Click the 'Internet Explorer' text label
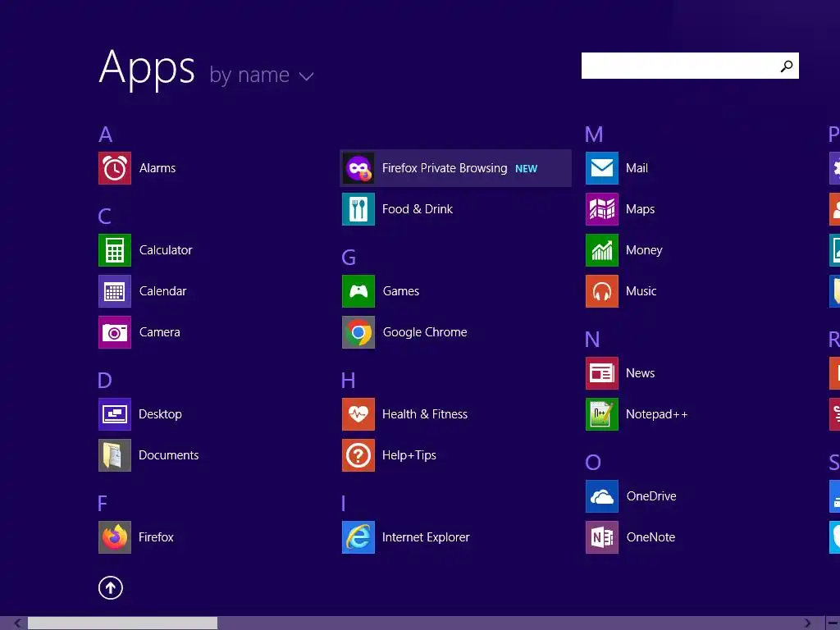 pyautogui.click(x=426, y=537)
